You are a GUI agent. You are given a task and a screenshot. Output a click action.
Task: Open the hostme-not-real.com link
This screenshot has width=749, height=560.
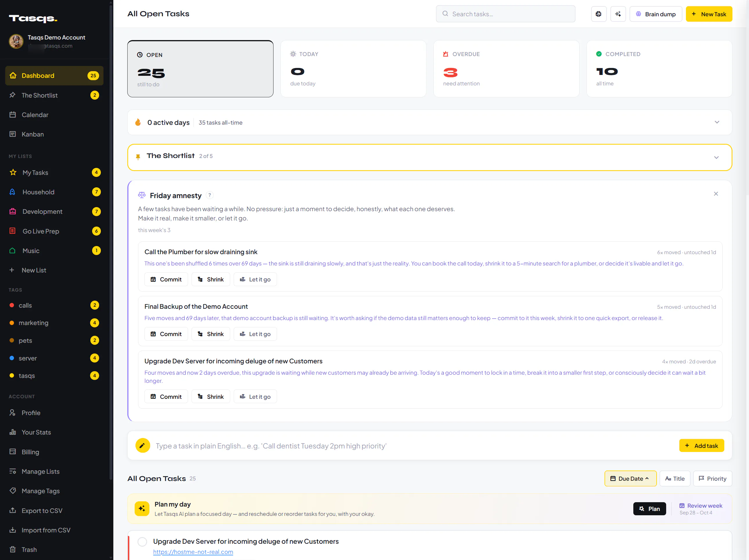tap(193, 552)
